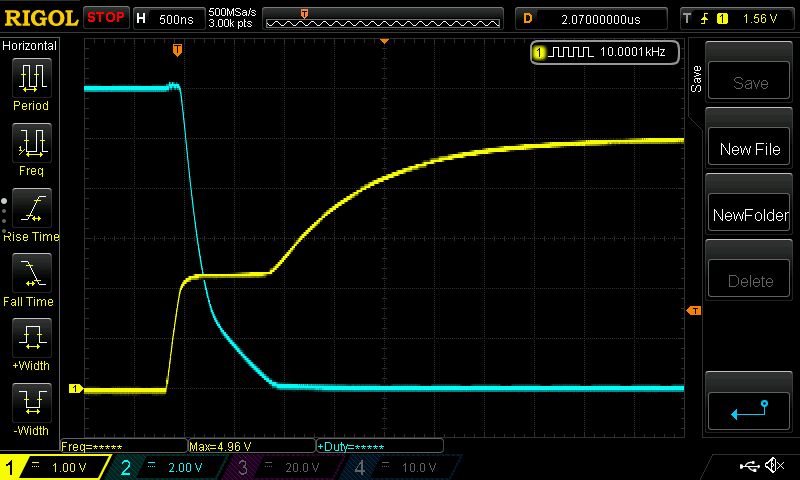The height and width of the screenshot is (480, 800).
Task: Click the Delete button
Action: pyautogui.click(x=749, y=279)
